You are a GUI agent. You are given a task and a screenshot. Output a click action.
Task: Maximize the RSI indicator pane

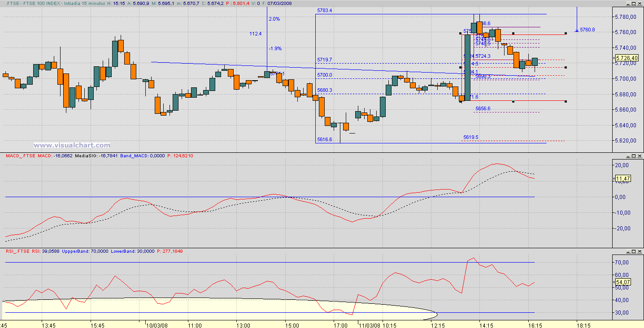634,251
